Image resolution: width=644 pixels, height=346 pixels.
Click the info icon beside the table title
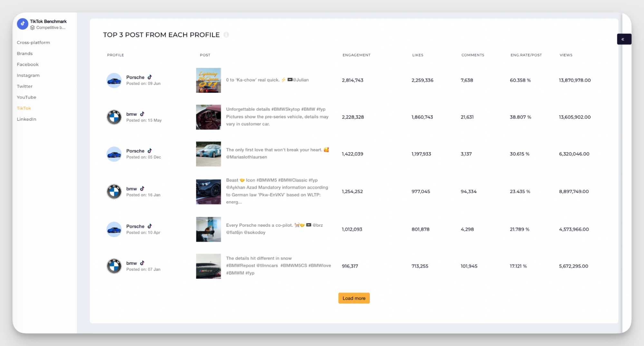coord(226,35)
